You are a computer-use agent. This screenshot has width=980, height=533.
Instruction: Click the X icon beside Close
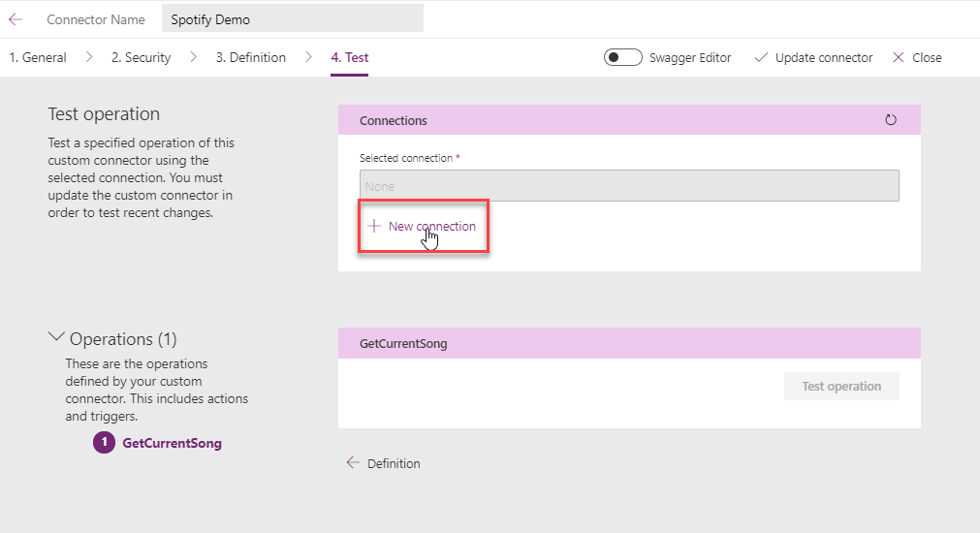tap(899, 57)
